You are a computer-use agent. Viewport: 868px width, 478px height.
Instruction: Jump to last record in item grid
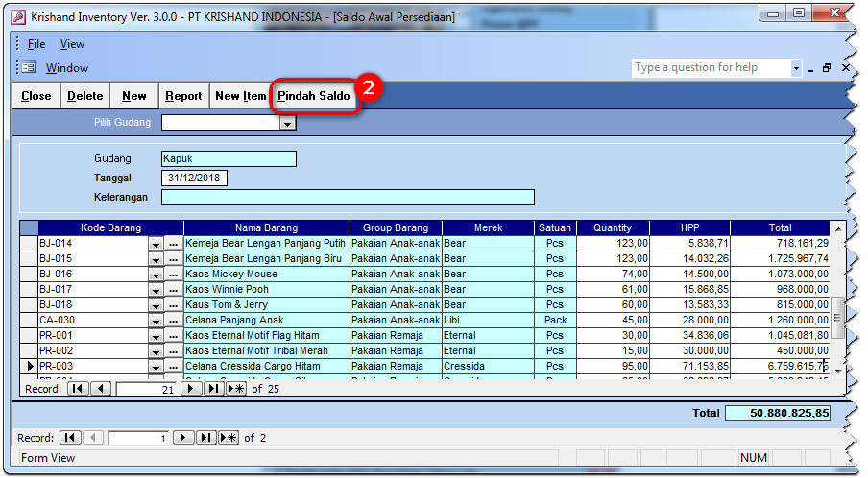(212, 389)
